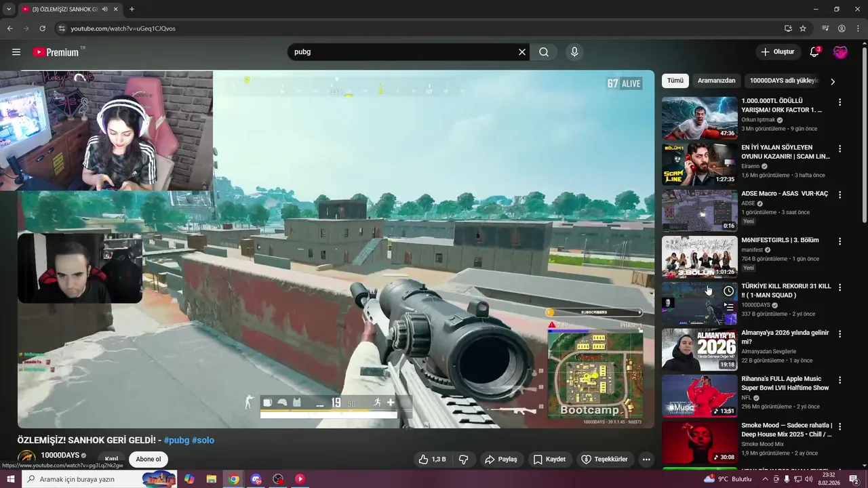The height and width of the screenshot is (488, 868).
Task: Click the pubg search input field
Action: pyautogui.click(x=403, y=52)
